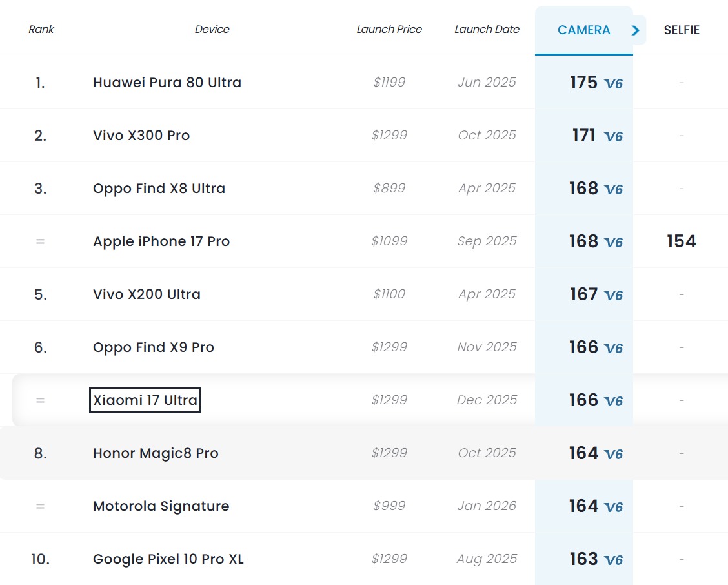Viewport: 728px width, 585px height.
Task: Click the Motorola Signature device link
Action: 161,506
